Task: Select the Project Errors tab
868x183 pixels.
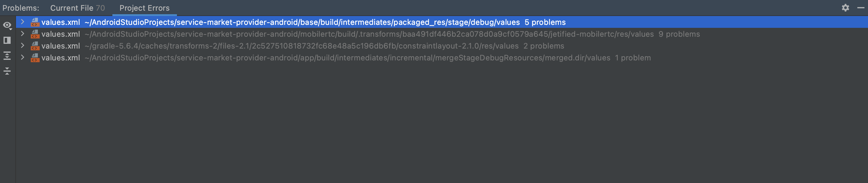Action: 144,8
